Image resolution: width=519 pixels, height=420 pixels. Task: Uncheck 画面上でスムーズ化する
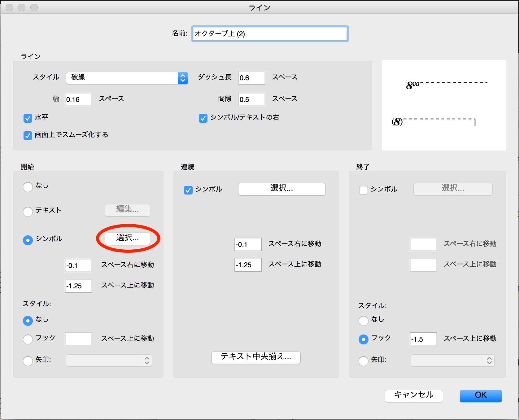[x=28, y=135]
